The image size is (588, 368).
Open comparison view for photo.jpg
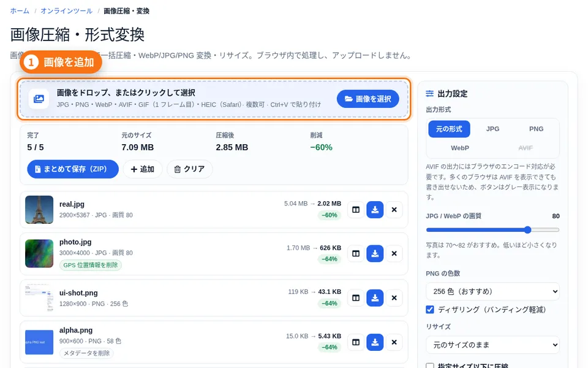356,253
